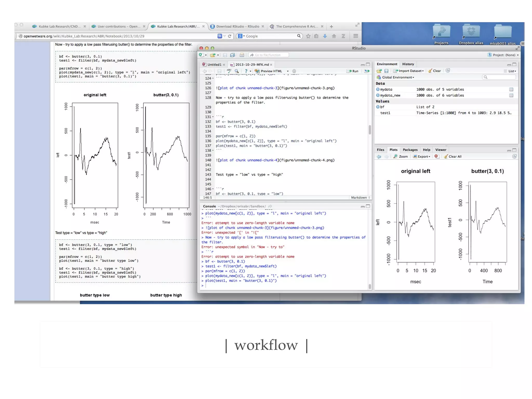
Task: Collapse code chunk at line 131
Action: pos(213,117)
